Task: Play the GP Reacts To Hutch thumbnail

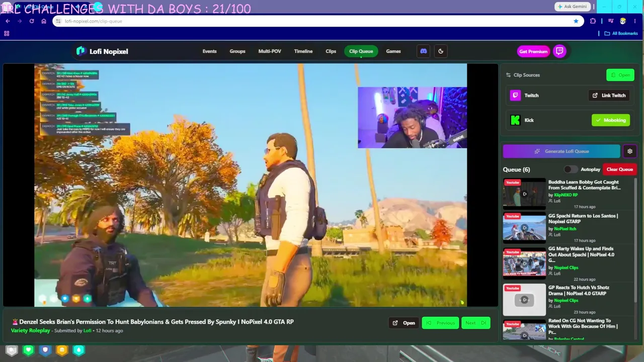Action: coord(524,300)
